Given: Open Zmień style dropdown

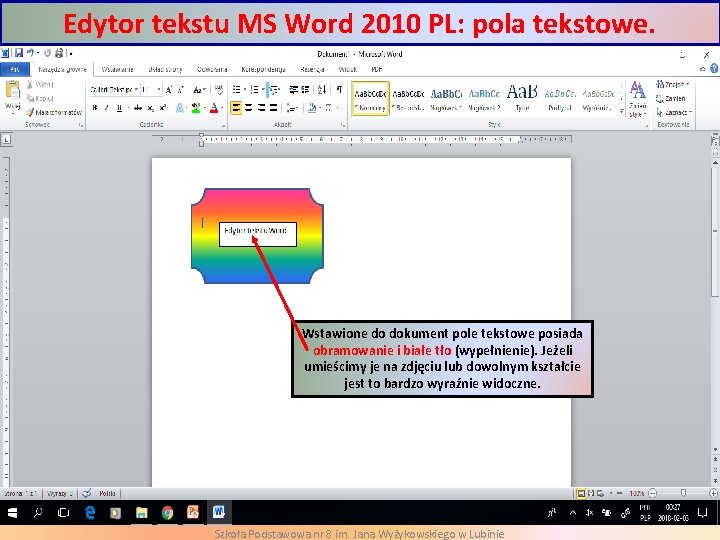Looking at the screenshot, I should click(x=637, y=99).
